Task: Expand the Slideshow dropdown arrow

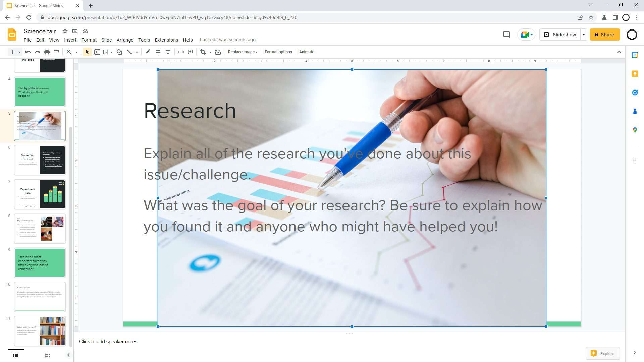Action: click(x=584, y=35)
